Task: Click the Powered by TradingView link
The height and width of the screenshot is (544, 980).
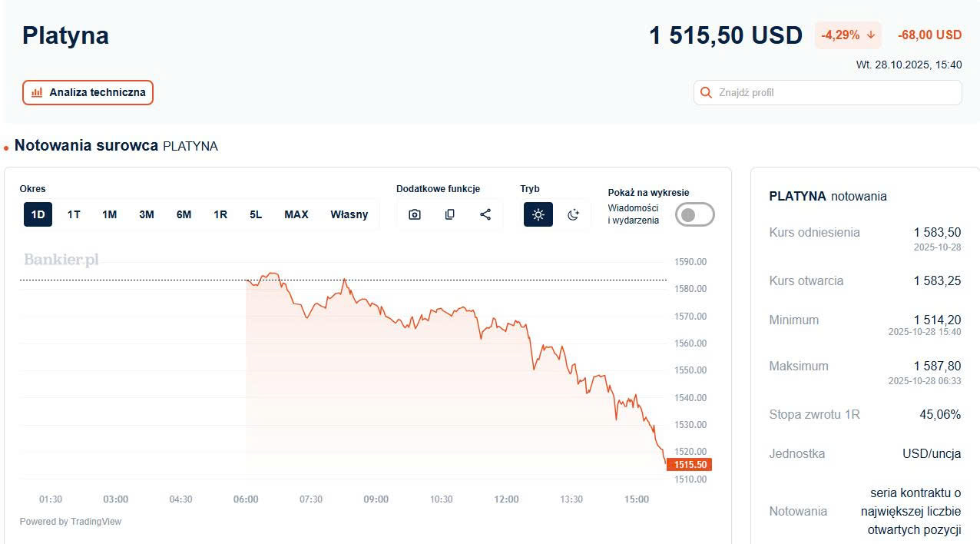Action: 71,522
